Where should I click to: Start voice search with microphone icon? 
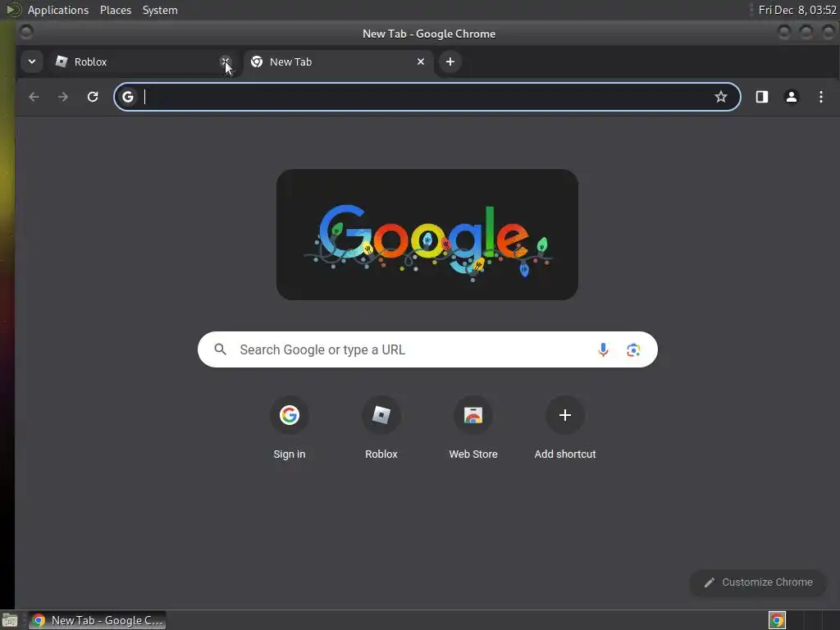pos(603,349)
